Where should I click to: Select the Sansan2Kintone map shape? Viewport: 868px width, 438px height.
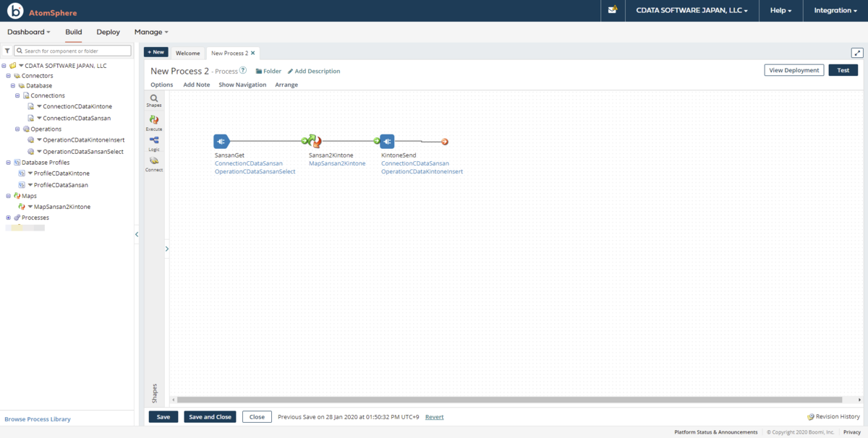[313, 141]
